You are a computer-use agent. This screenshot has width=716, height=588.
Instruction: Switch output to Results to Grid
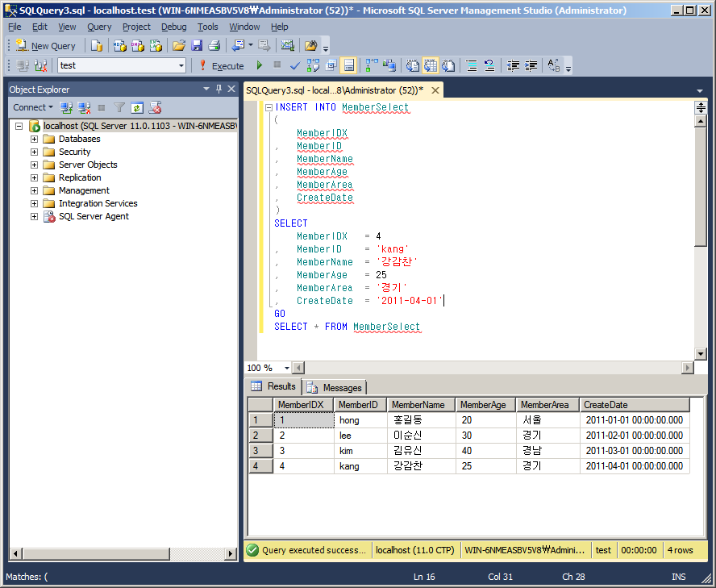tap(430, 66)
